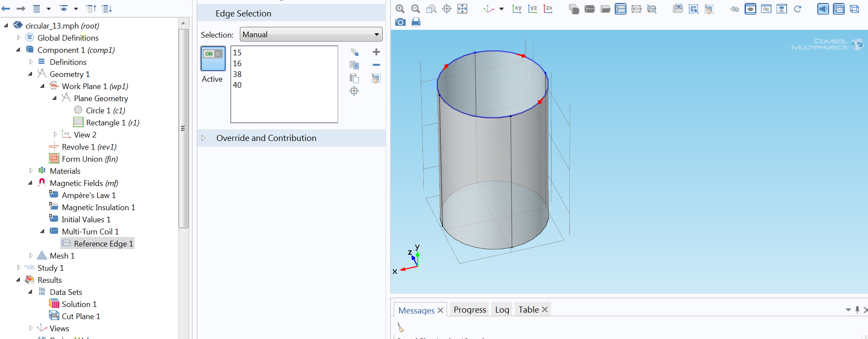
Task: Click the Zoom In magnifier icon
Action: [400, 9]
